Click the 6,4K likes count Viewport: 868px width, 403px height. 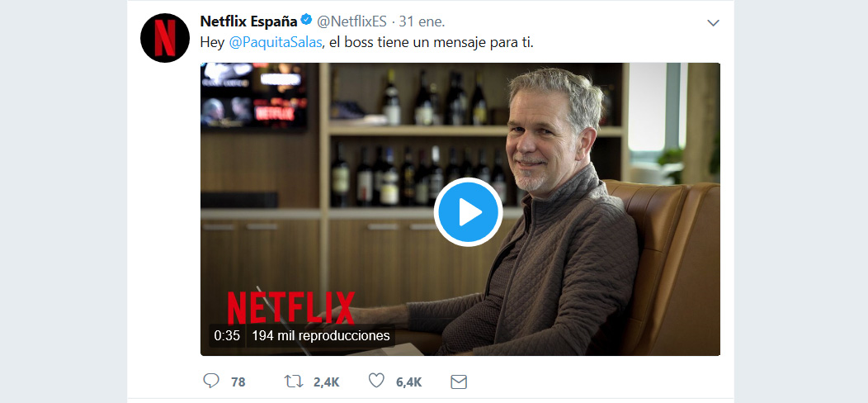pyautogui.click(x=408, y=382)
